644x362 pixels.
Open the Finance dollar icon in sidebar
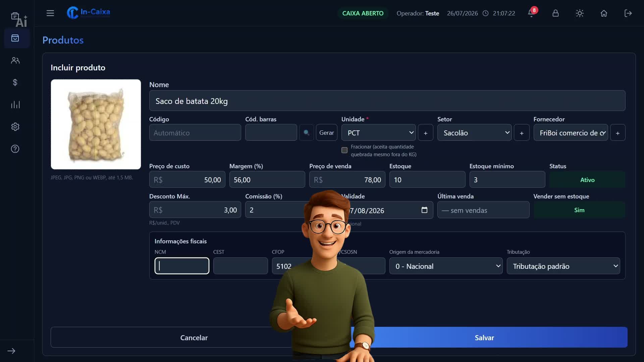point(15,82)
